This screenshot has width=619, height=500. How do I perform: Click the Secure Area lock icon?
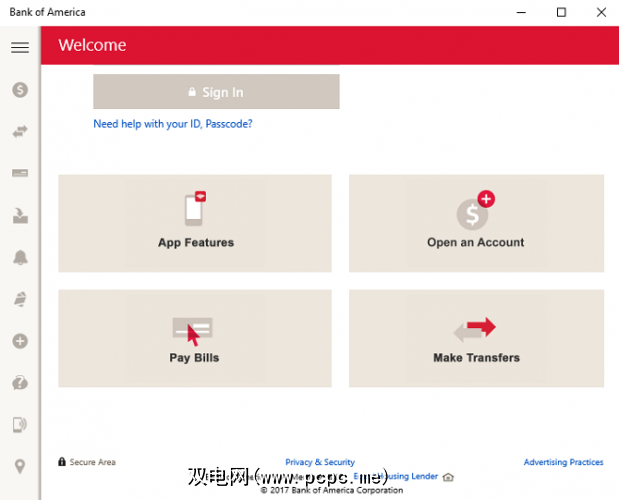pos(62,462)
